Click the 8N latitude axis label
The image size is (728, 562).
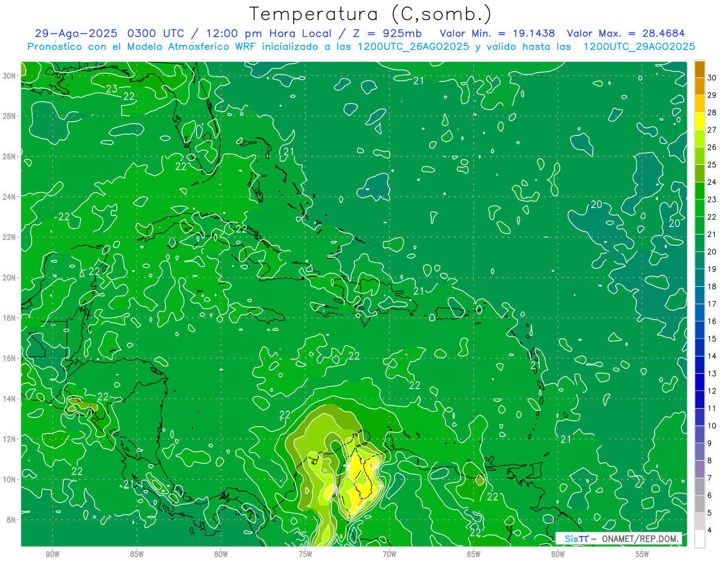click(12, 520)
